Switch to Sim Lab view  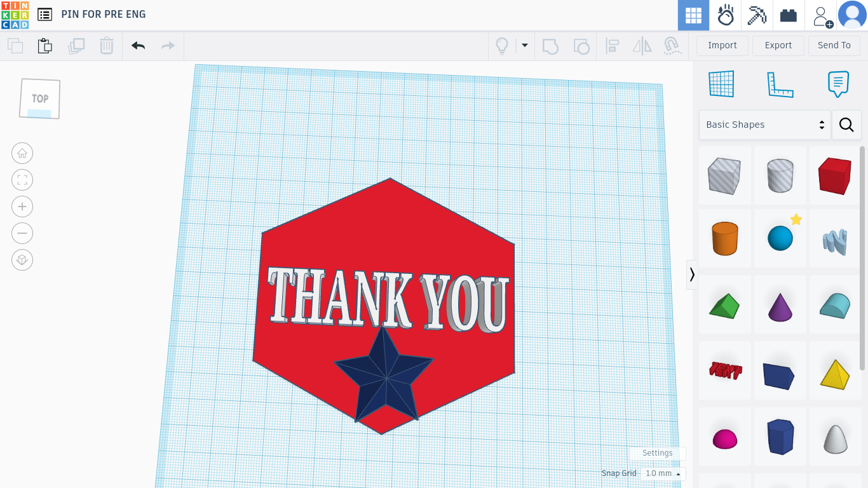tap(725, 15)
